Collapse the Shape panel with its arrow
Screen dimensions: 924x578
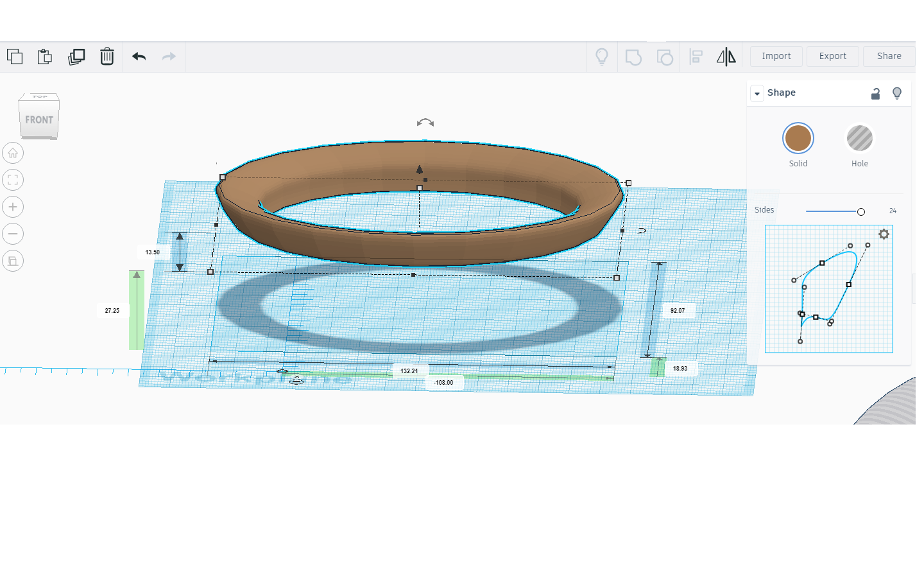coord(757,93)
